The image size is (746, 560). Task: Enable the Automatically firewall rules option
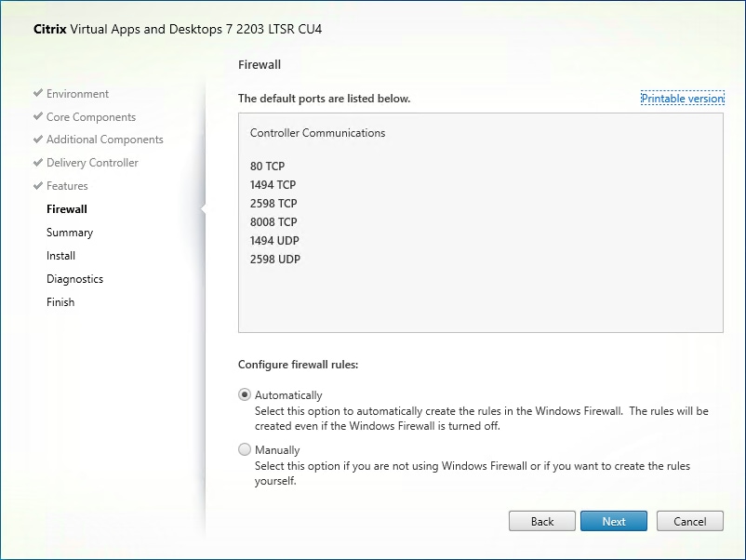(x=244, y=394)
